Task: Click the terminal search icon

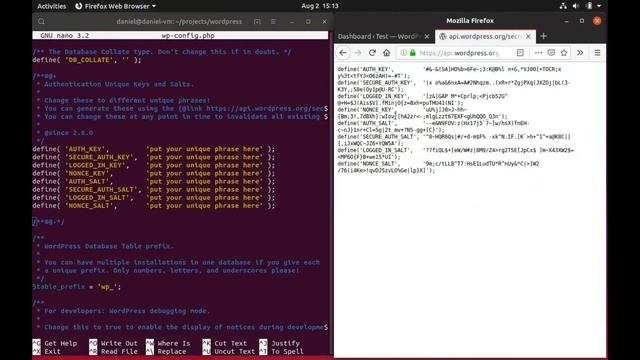Action: 41,22
